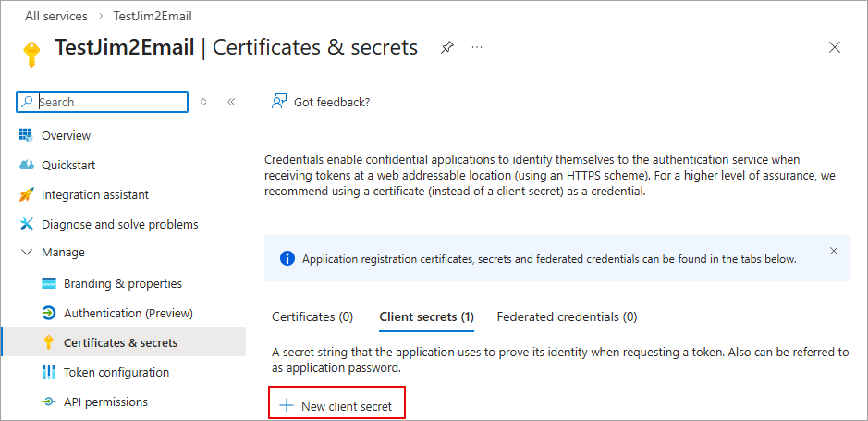Click the Integration assistant rocket icon
The height and width of the screenshot is (421, 868).
[x=26, y=194]
